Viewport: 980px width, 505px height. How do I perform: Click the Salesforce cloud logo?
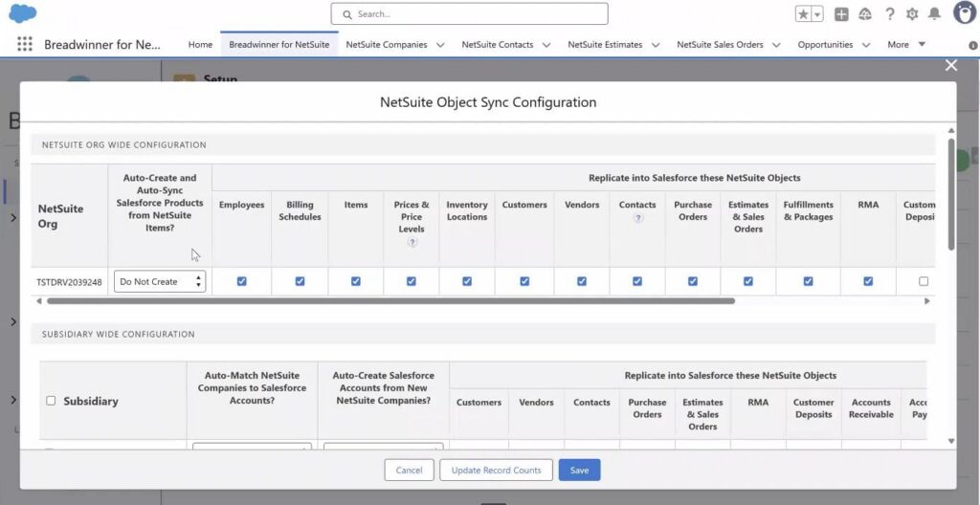point(23,13)
